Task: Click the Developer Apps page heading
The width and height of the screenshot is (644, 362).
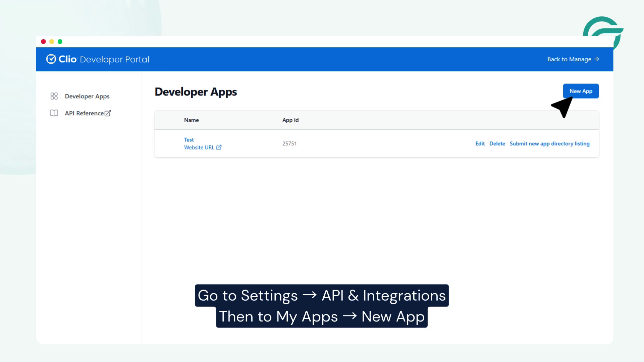Action: (x=196, y=92)
